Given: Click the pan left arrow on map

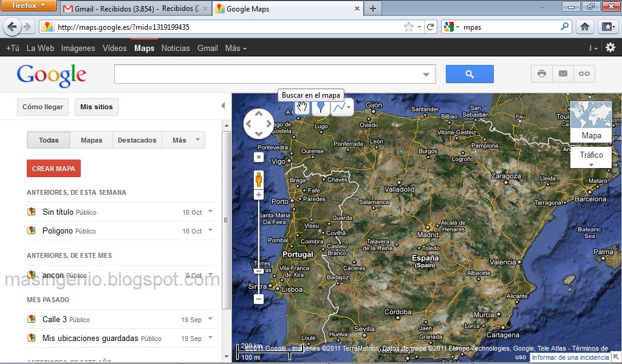Looking at the screenshot, I should point(248,124).
